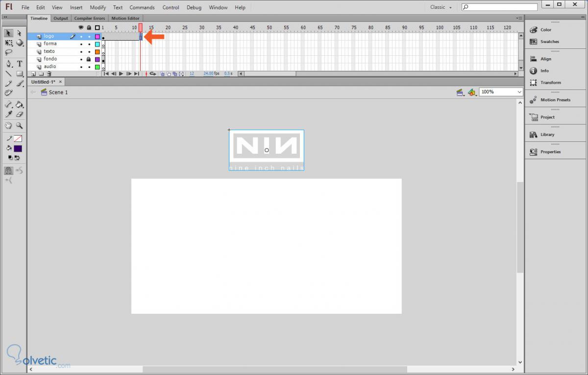This screenshot has width=588, height=375.
Task: Select the Pen tool
Action: pos(8,64)
